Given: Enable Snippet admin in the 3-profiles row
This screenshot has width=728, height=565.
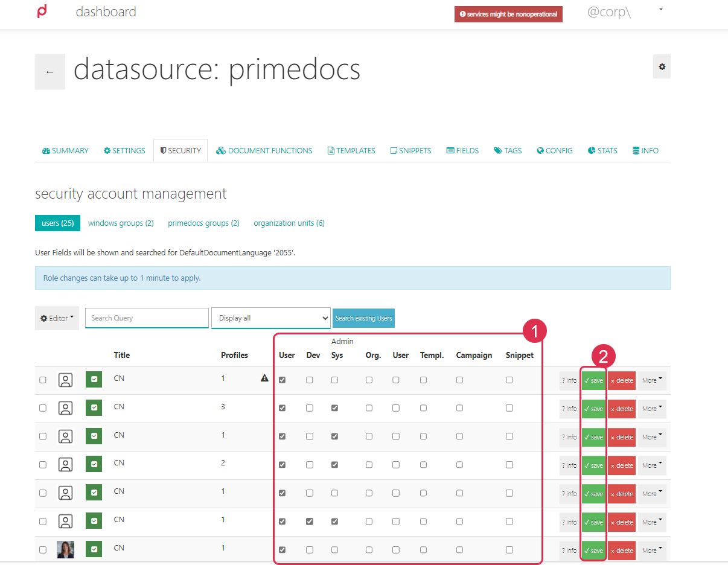Looking at the screenshot, I should [509, 408].
